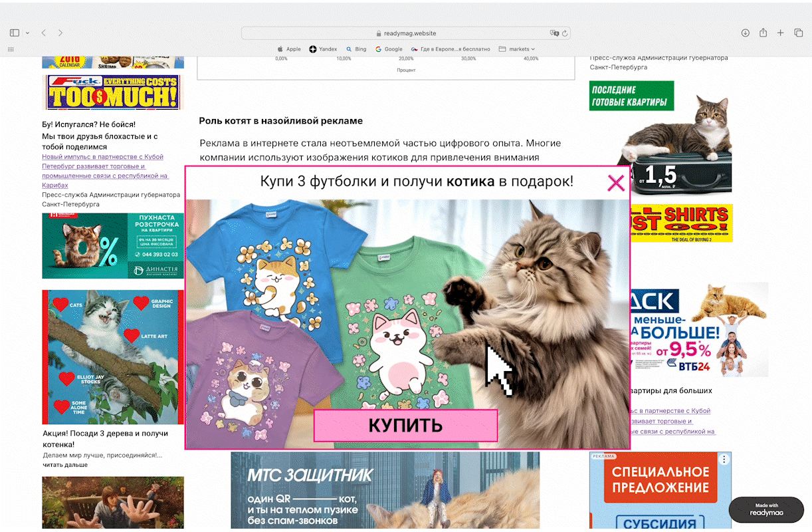Screen dimensions: 812x532
Task: Click the pink КУПИТЬ button
Action: (405, 426)
